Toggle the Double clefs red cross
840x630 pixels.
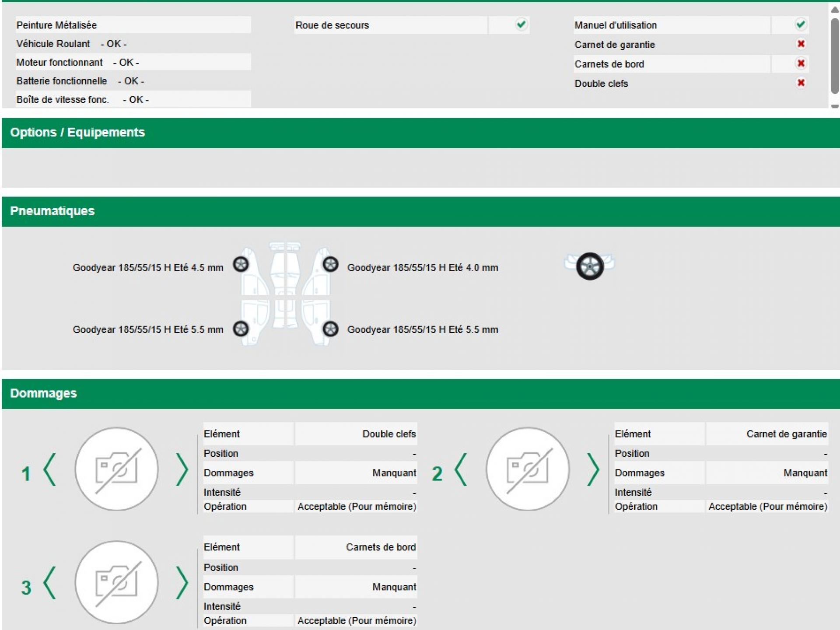coord(801,83)
